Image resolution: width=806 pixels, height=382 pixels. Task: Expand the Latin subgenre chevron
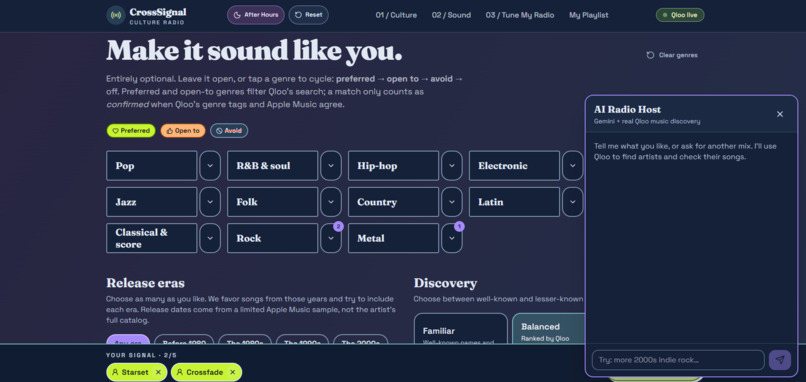(x=573, y=202)
